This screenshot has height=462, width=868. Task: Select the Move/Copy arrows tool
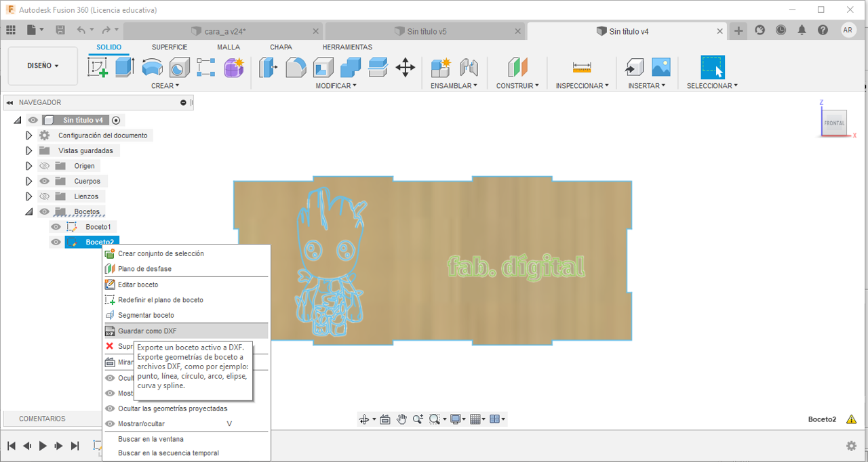point(406,67)
